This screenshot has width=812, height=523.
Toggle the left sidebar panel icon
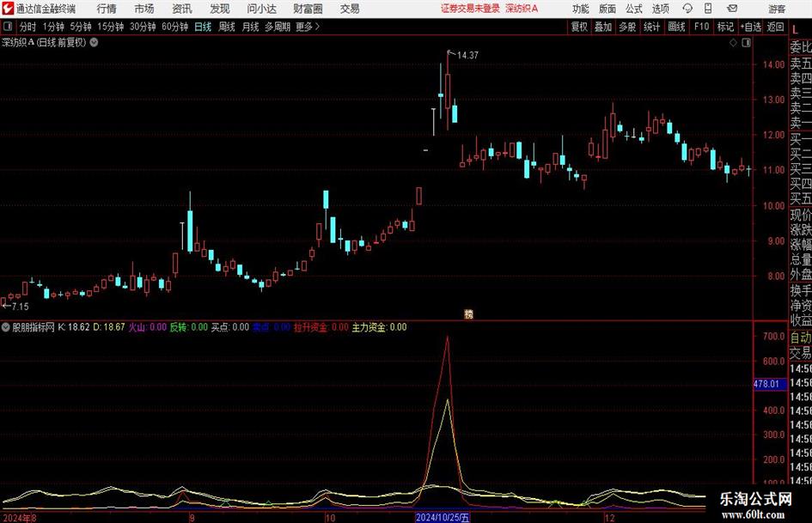8,27
